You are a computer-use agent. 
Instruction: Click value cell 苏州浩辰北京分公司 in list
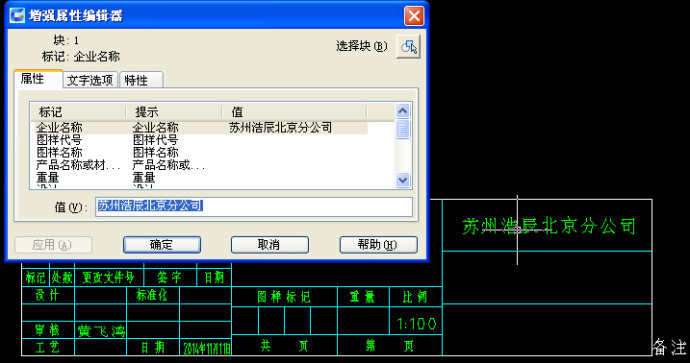(x=280, y=128)
